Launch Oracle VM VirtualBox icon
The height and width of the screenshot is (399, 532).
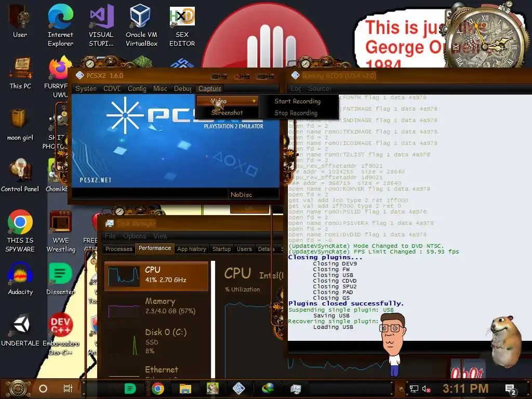(x=141, y=25)
